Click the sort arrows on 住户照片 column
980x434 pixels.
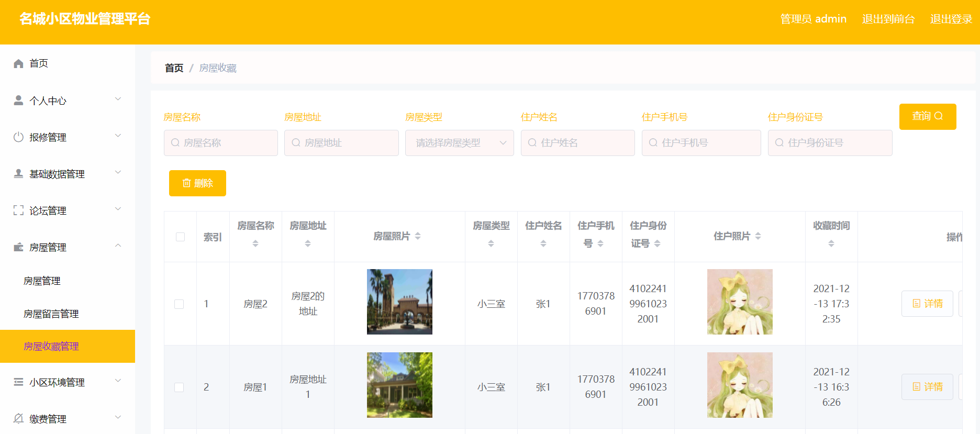click(x=758, y=236)
